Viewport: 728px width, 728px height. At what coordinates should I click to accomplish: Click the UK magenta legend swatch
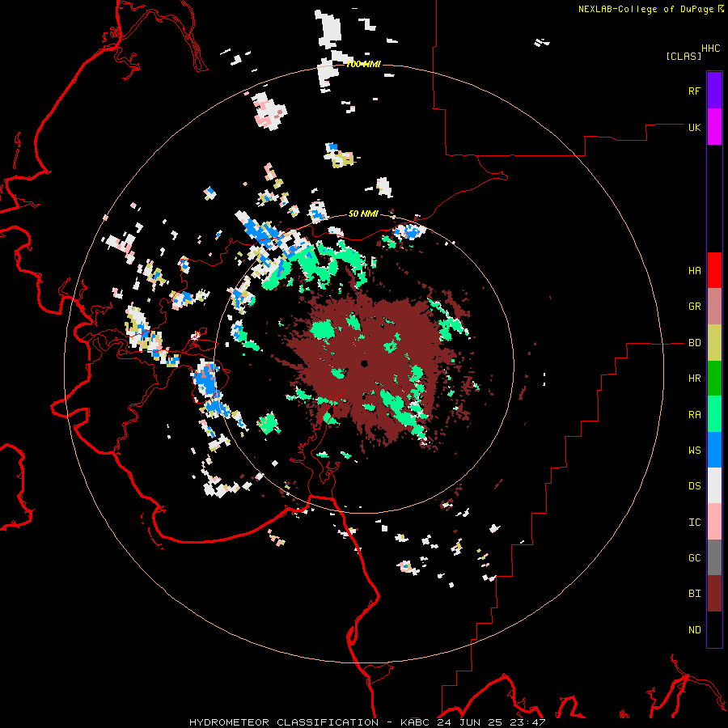point(714,127)
